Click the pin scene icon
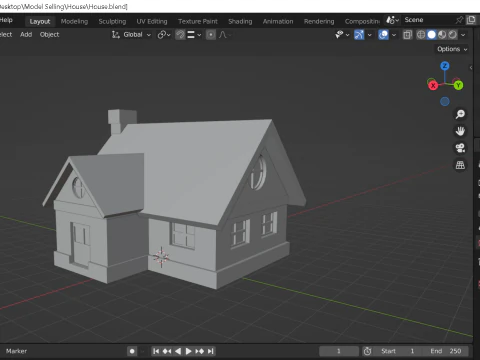Screen dimensions: 480x360 [x=459, y=20]
